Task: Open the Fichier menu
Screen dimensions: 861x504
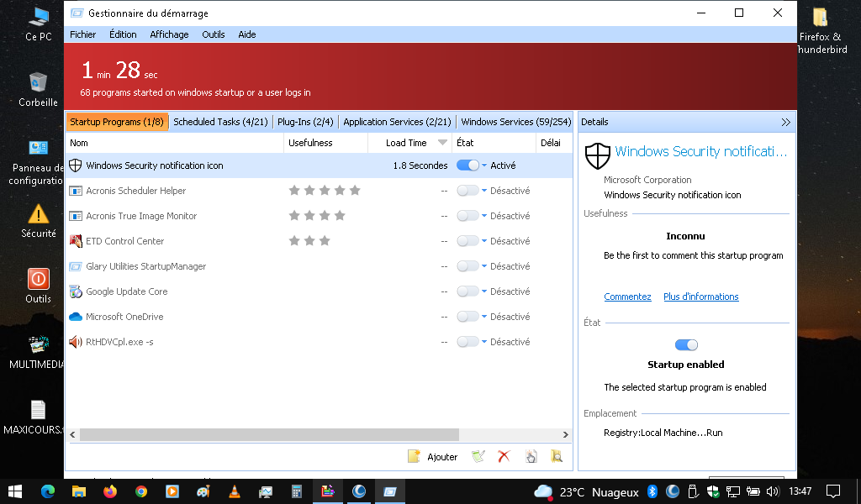Action: coord(83,34)
